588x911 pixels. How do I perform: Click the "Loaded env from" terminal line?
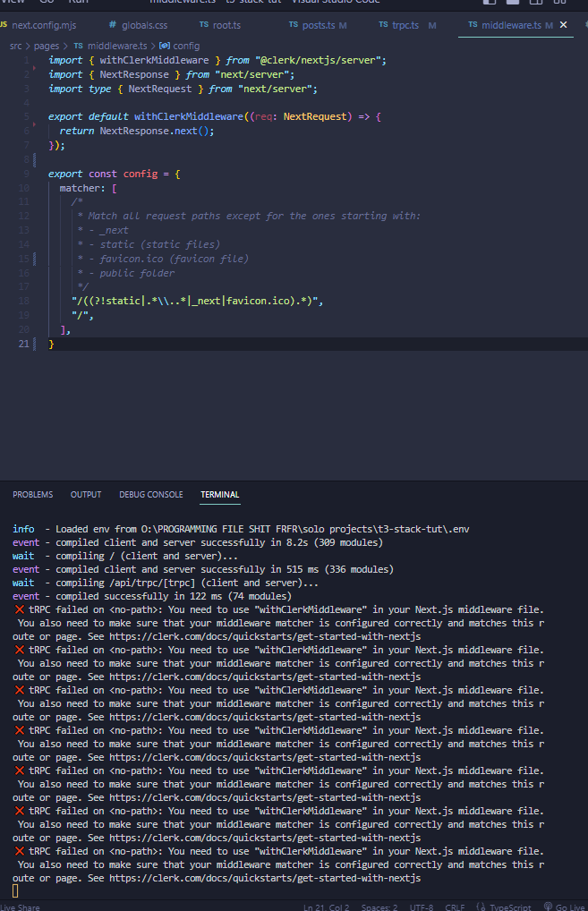[x=241, y=529]
